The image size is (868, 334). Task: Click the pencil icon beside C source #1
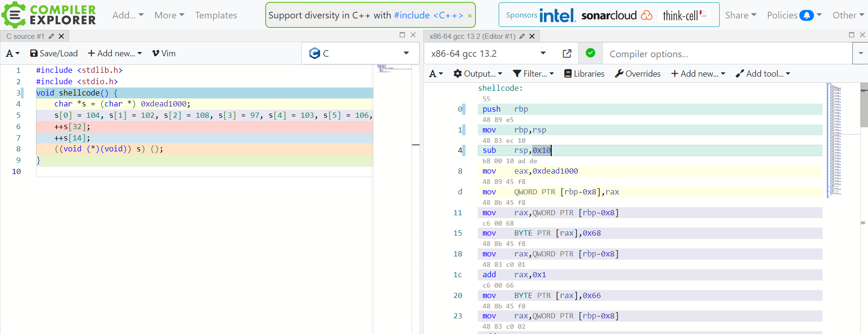[51, 36]
